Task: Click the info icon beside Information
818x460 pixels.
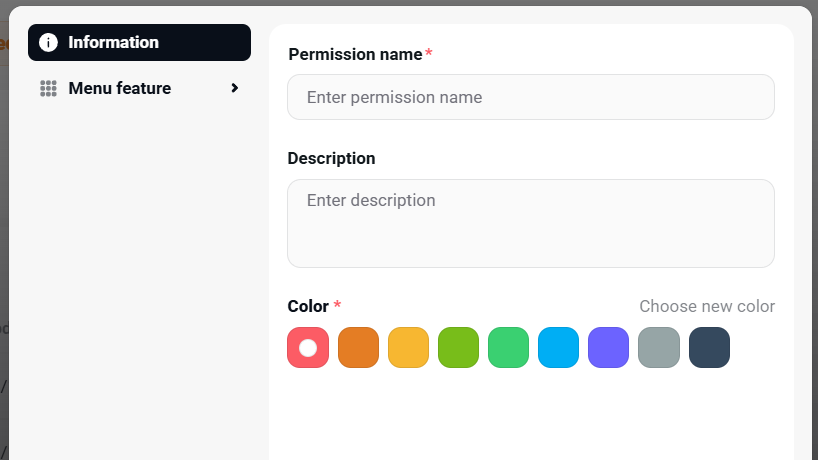Action: pyautogui.click(x=48, y=43)
